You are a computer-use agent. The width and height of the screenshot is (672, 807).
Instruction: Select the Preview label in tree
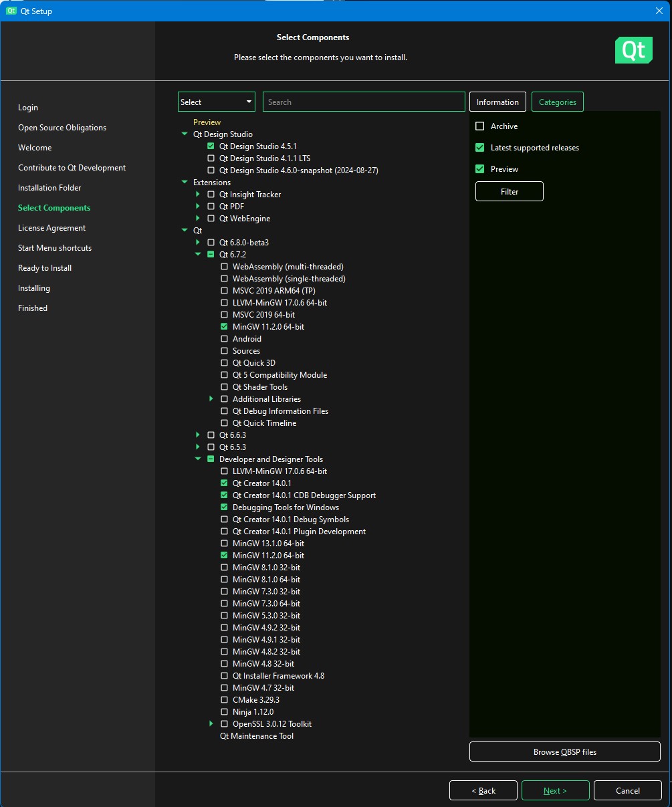pos(207,122)
